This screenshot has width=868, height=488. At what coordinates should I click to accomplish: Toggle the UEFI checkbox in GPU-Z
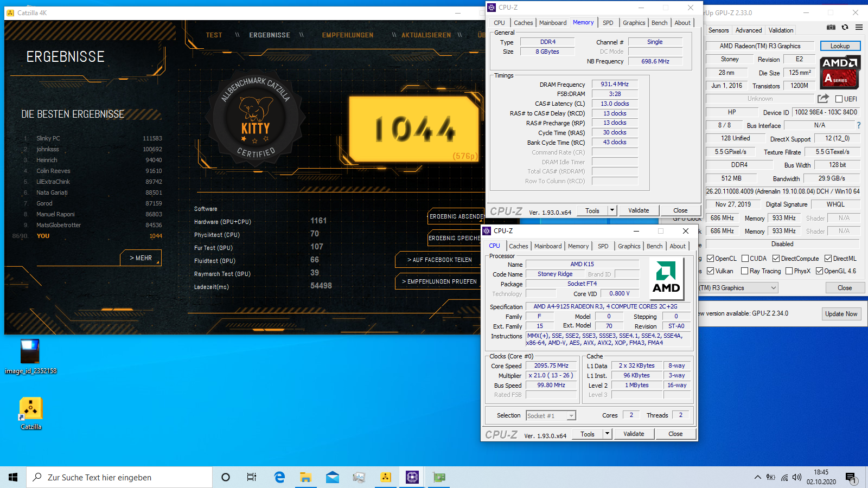pyautogui.click(x=839, y=99)
